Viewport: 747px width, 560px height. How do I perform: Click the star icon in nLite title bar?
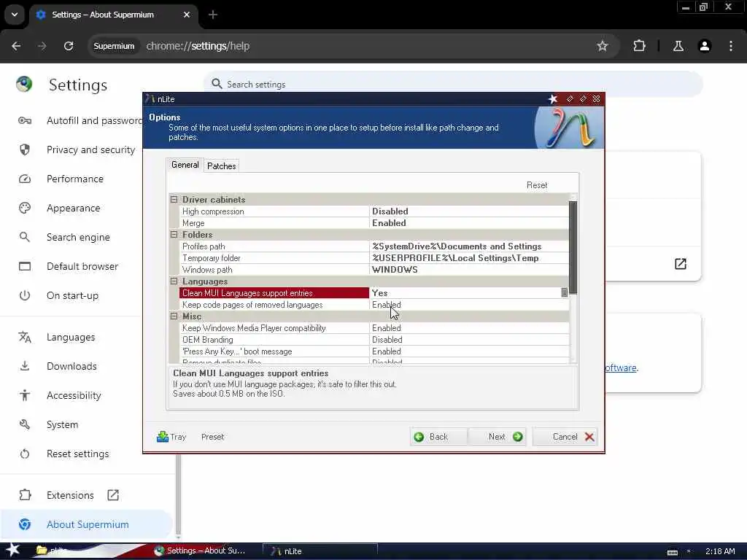553,99
